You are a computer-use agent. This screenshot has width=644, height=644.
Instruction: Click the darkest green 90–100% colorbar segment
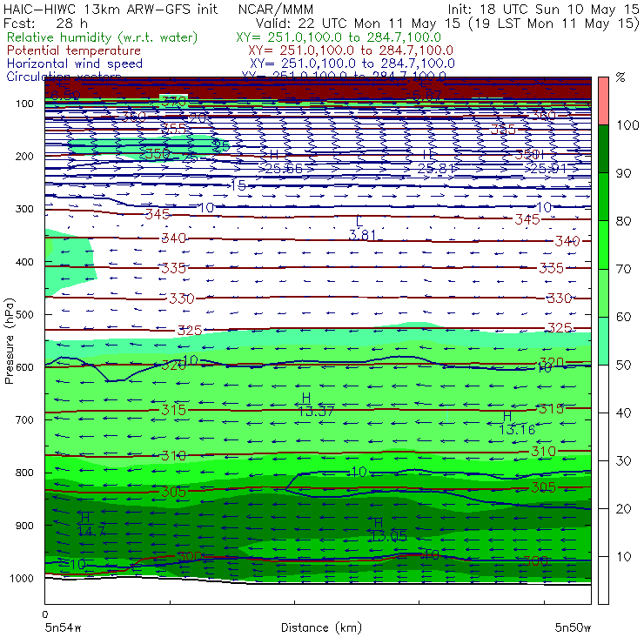(603, 149)
